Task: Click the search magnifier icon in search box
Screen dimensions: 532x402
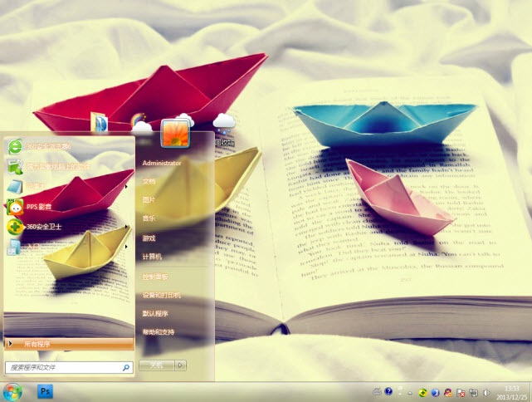Action: click(x=126, y=367)
